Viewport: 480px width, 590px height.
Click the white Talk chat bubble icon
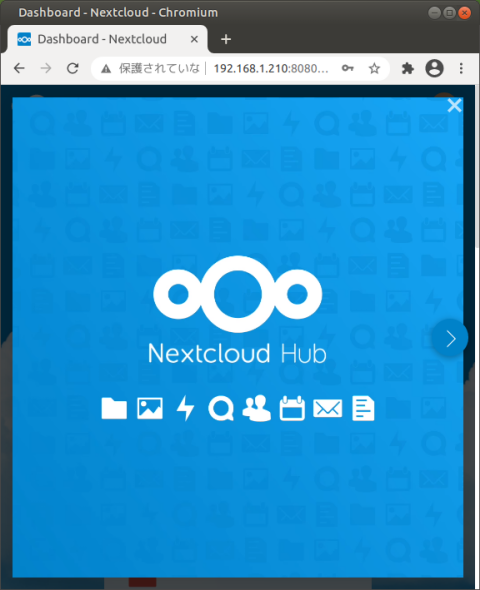[221, 408]
